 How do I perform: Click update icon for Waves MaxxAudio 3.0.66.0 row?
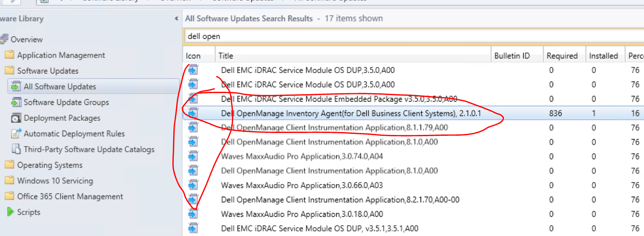point(193,185)
